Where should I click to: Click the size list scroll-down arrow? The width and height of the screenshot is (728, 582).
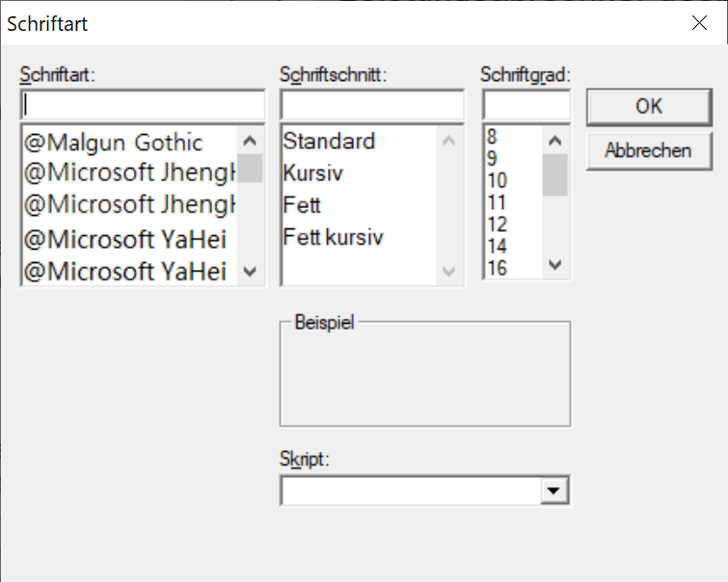pos(554,265)
